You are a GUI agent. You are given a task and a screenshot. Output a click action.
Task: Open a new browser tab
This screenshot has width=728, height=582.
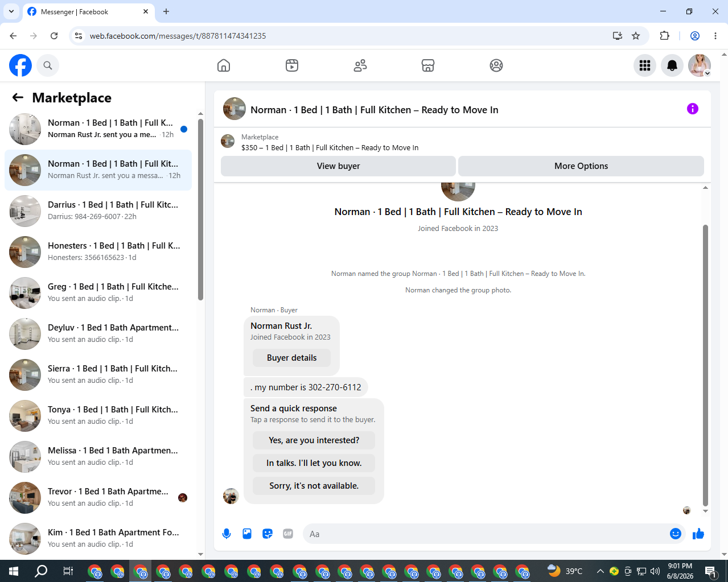pos(166,11)
